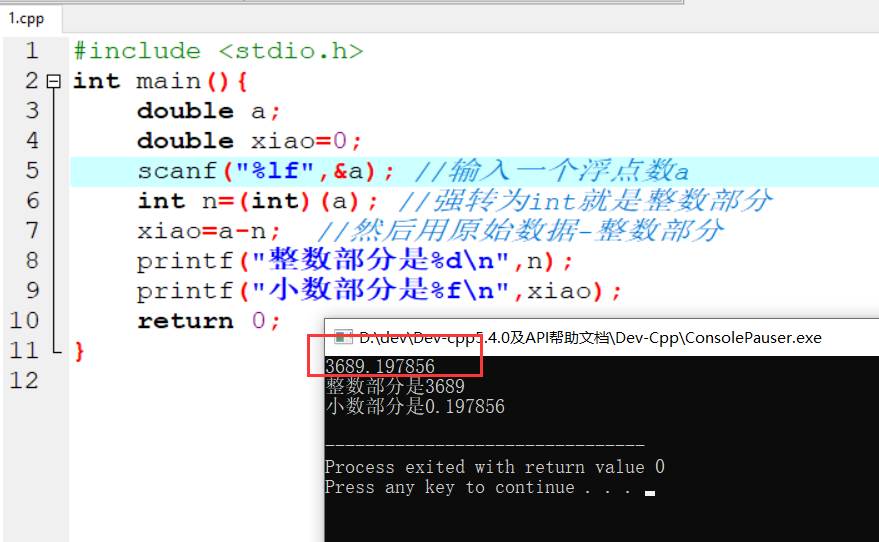Screen dimensions: 879x542
Task: Click the ConsolePauser.exe window title path
Action: point(590,337)
